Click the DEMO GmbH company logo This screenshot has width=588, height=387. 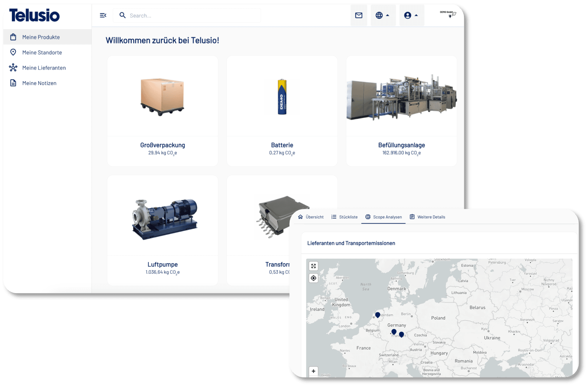pyautogui.click(x=448, y=14)
